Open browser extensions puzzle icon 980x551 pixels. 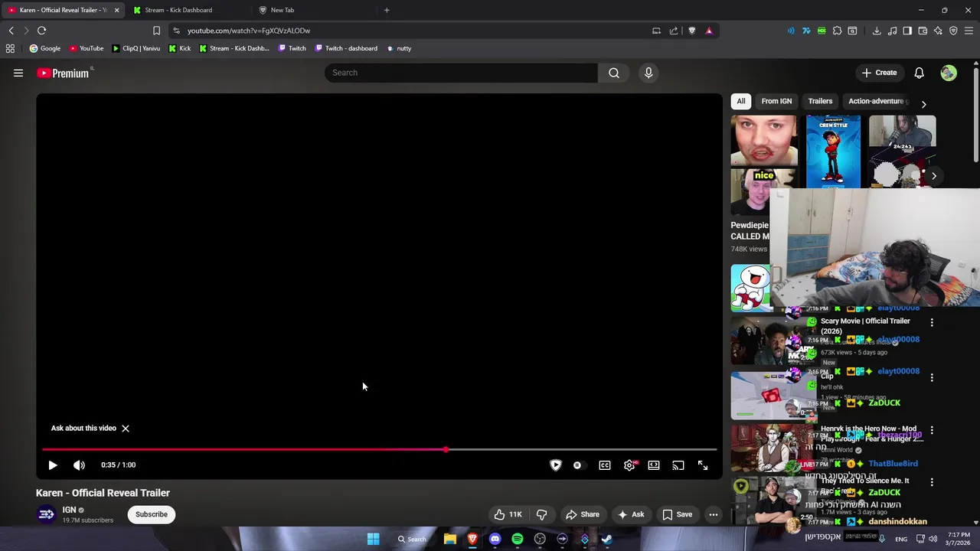tap(837, 31)
